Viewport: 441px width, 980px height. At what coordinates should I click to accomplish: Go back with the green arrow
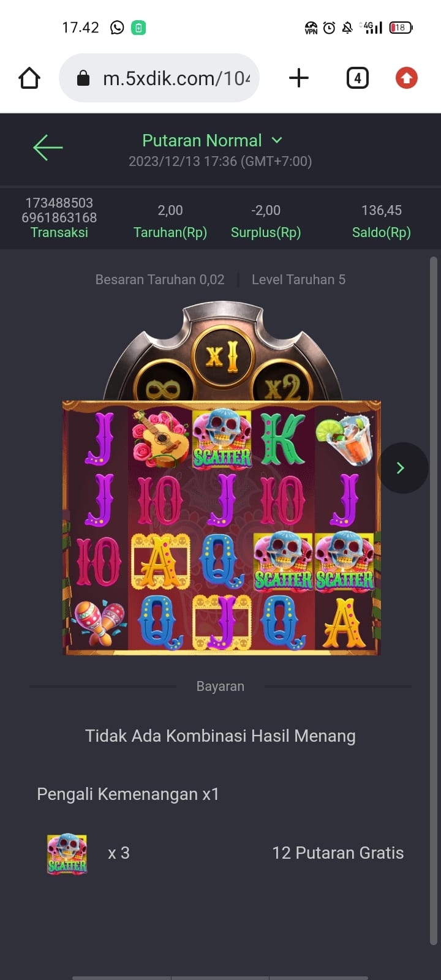[x=48, y=148]
